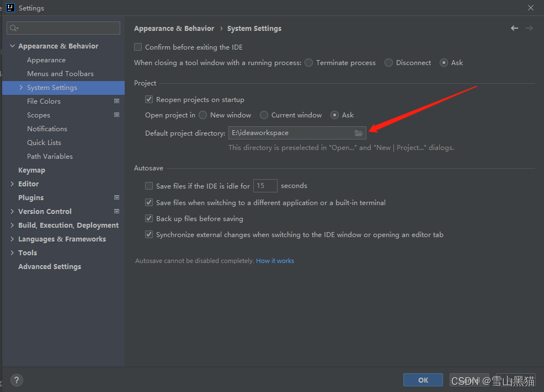Click the folder browse icon in directory field
Screen dimensions: 544x392
pyautogui.click(x=359, y=133)
